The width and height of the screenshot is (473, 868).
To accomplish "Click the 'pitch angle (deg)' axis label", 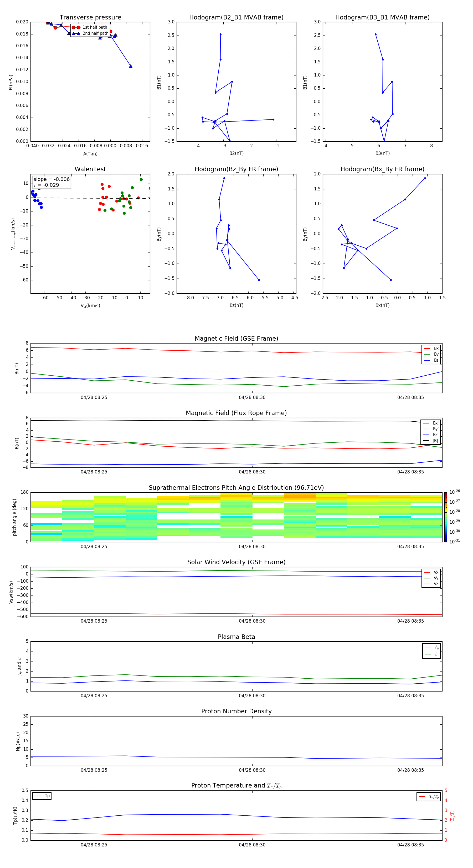I will pos(14,517).
